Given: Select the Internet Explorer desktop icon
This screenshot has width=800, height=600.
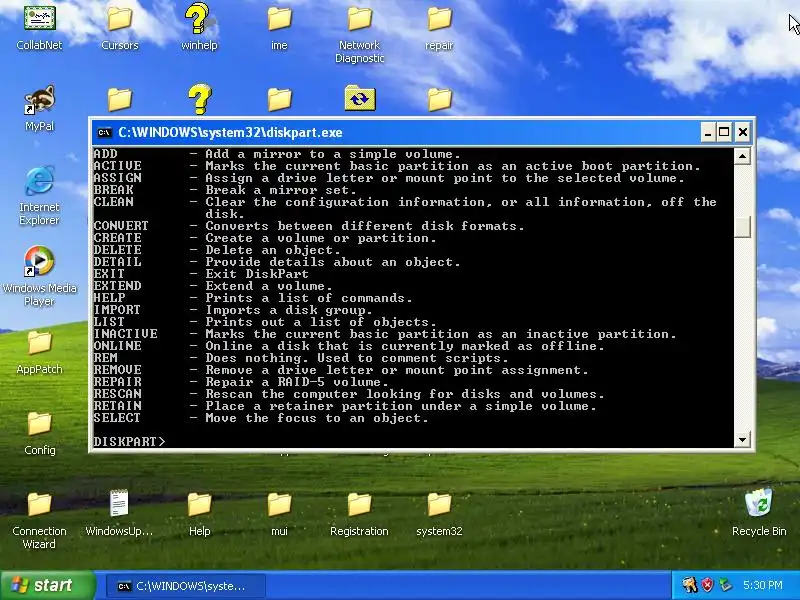Looking at the screenshot, I should point(39,195).
